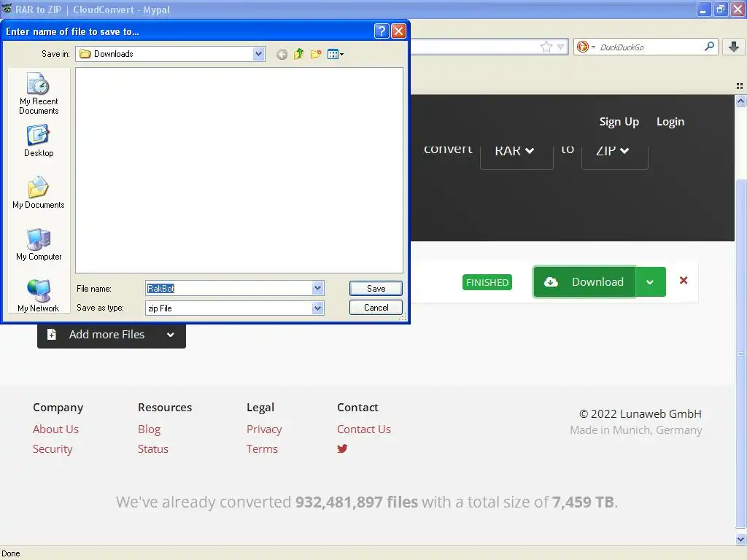This screenshot has height=560, width=747.
Task: Open Contact Us footer link
Action: [364, 429]
